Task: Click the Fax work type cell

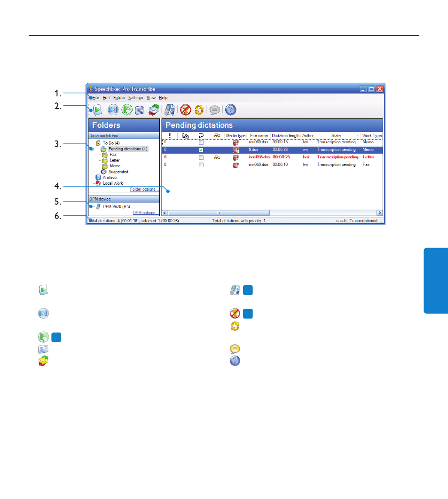Action: (366, 164)
